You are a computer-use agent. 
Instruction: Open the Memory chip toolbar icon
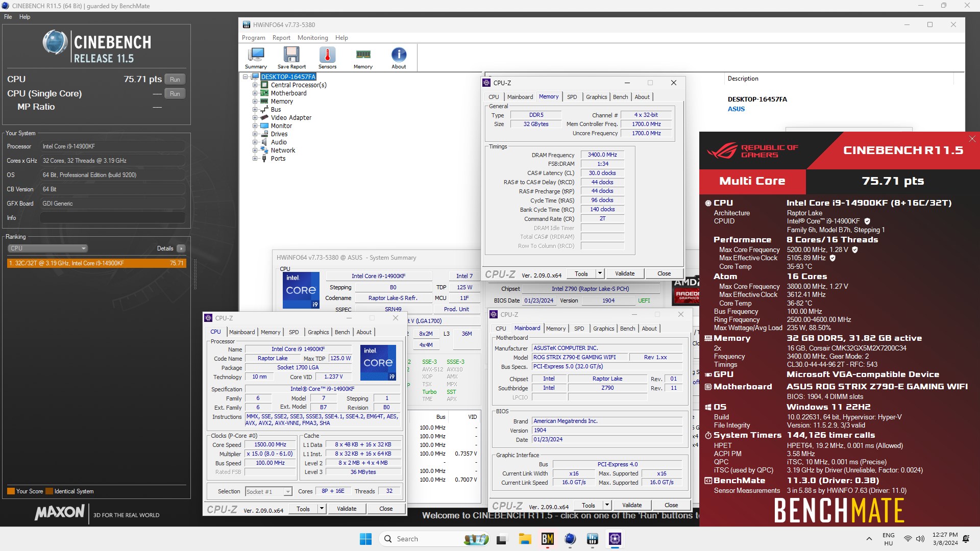[363, 58]
